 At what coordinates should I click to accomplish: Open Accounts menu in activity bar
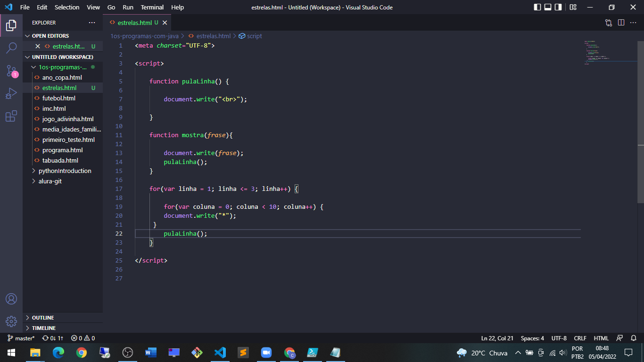[11, 299]
